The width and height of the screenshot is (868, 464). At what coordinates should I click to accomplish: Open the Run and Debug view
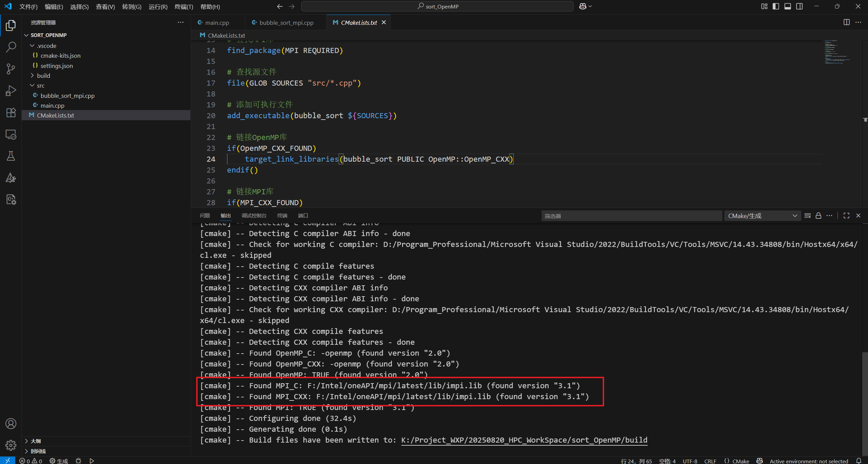(11, 90)
